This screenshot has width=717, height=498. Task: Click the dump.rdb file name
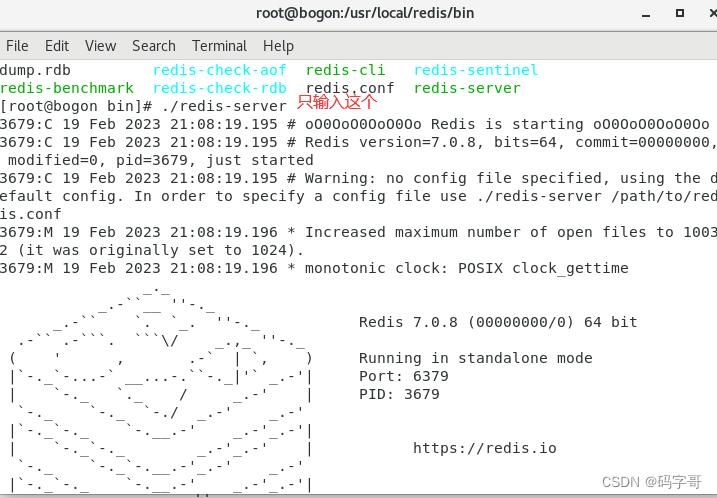coord(35,70)
